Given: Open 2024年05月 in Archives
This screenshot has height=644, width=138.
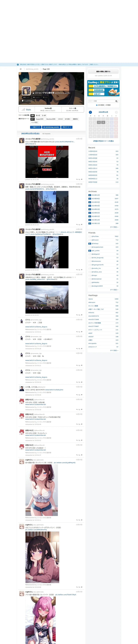Looking at the screenshot, I should point(95,202).
